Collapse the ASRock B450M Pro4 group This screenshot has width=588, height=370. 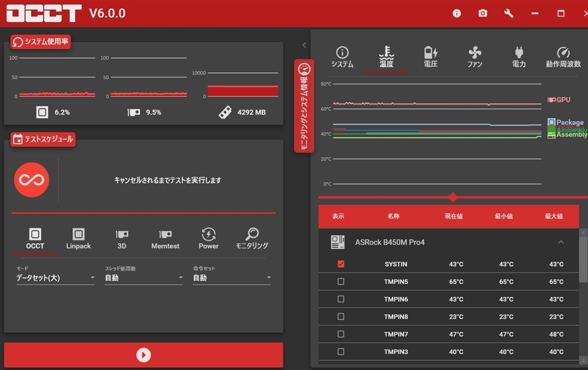point(560,242)
